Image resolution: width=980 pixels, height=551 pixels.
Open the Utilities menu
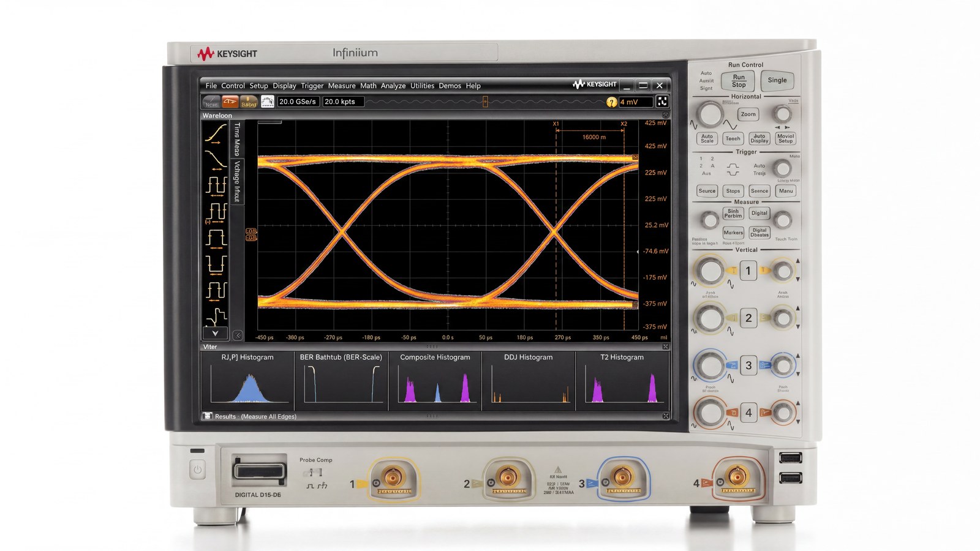coord(422,86)
